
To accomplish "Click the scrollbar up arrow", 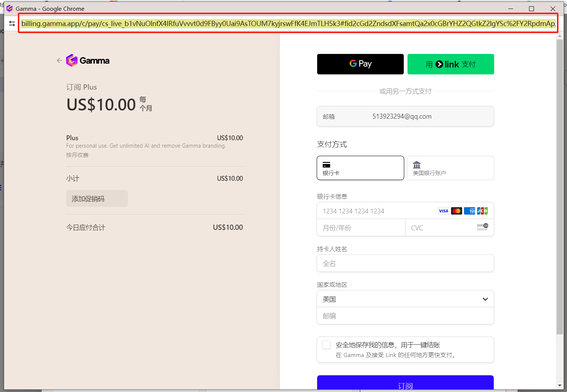I will 560,36.
